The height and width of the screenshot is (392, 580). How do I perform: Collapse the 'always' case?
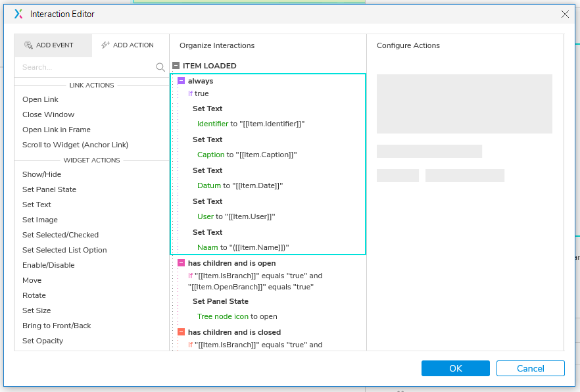(181, 81)
